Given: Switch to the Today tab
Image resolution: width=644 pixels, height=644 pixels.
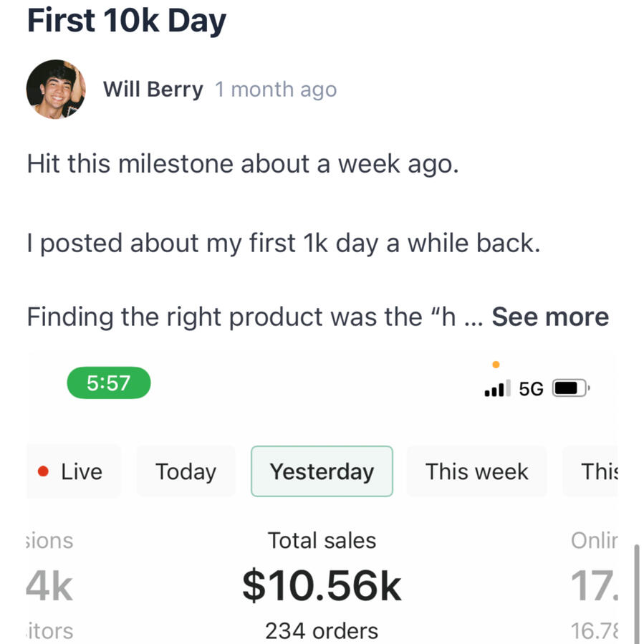Looking at the screenshot, I should tap(186, 471).
